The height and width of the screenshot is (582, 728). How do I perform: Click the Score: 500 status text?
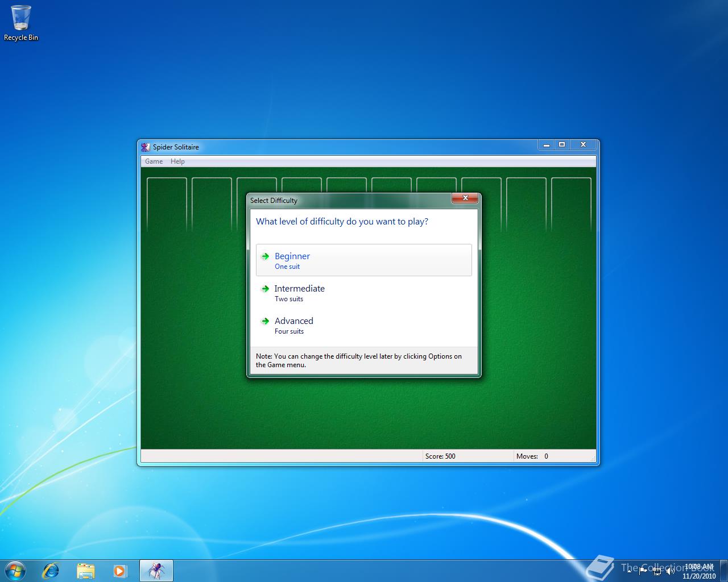coord(440,456)
